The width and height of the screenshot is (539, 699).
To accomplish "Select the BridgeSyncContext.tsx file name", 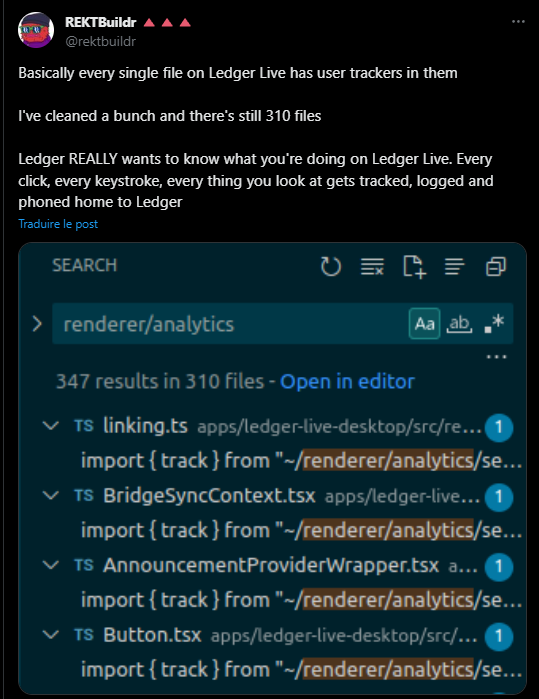I will point(209,496).
